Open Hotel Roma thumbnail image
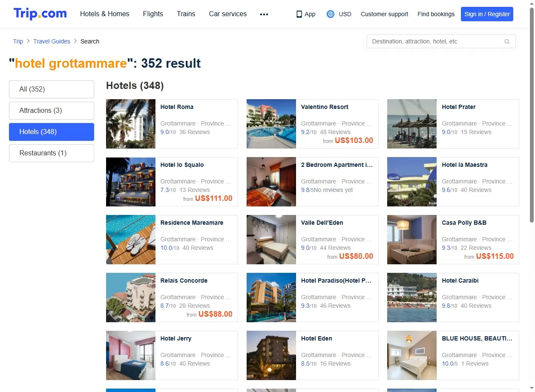The height and width of the screenshot is (392, 535). [131, 124]
